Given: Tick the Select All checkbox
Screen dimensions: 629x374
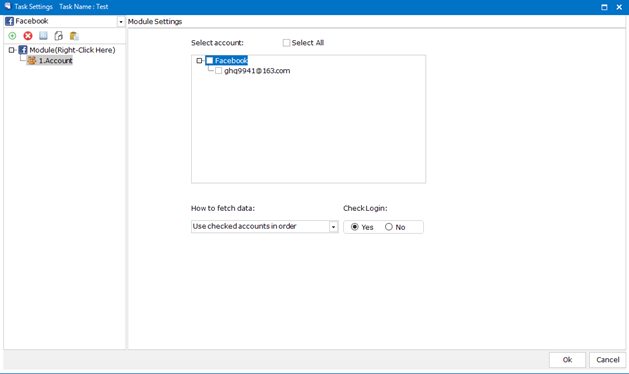Looking at the screenshot, I should (x=286, y=43).
